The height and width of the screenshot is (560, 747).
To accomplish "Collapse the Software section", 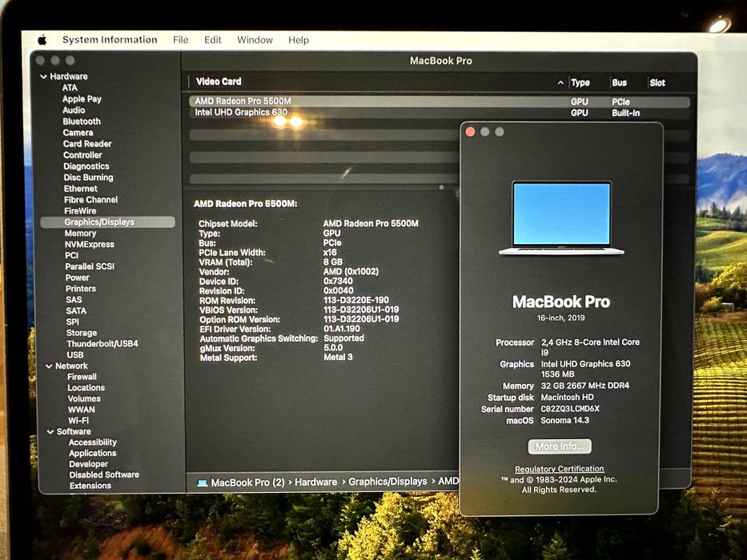I will [x=50, y=432].
